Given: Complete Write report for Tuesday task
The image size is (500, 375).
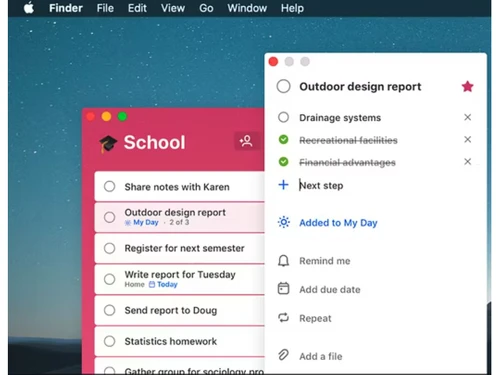Looking at the screenshot, I should (109, 279).
